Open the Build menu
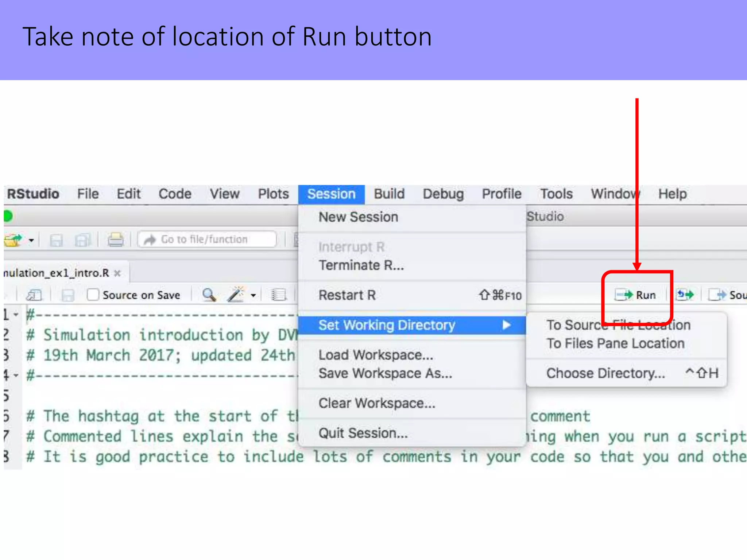This screenshot has height=560, width=747. pyautogui.click(x=389, y=194)
